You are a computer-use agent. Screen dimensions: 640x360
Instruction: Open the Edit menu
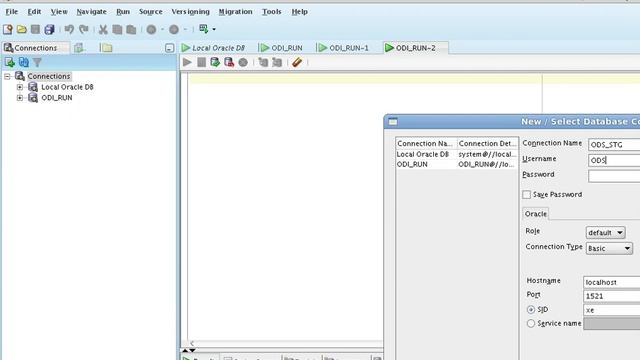click(x=34, y=11)
